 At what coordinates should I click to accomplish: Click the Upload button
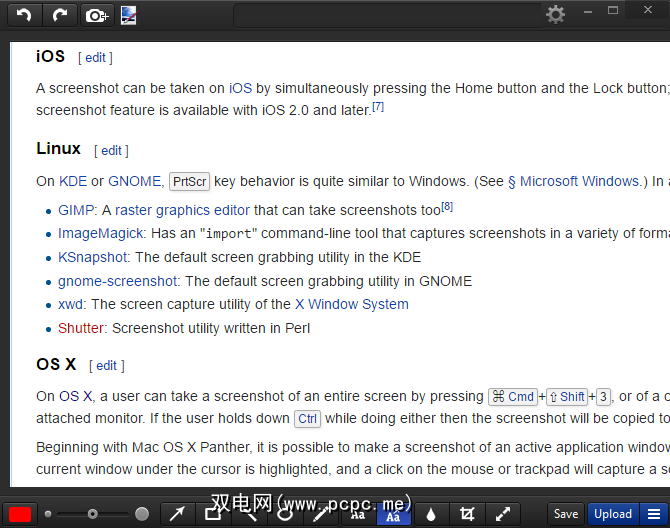coord(613,513)
